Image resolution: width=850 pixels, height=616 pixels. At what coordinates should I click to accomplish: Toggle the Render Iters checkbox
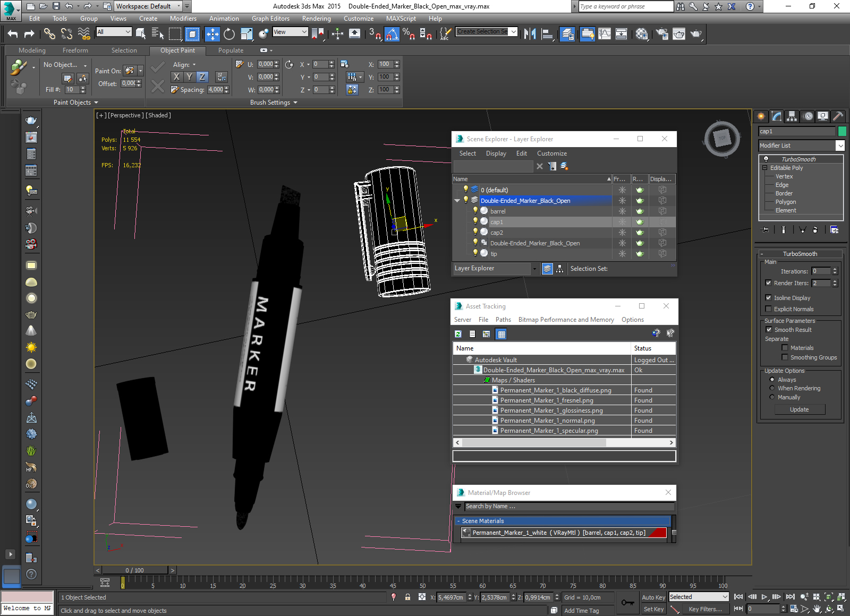[768, 283]
